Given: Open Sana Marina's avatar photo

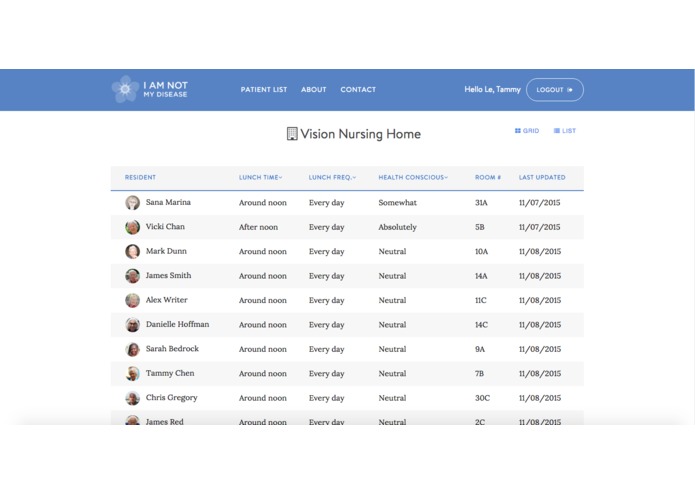Looking at the screenshot, I should 133,202.
